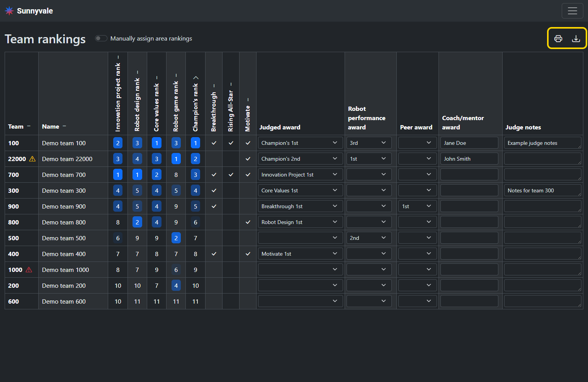588x382 pixels.
Task: Click the Sunnyvale star logo
Action: pos(9,11)
